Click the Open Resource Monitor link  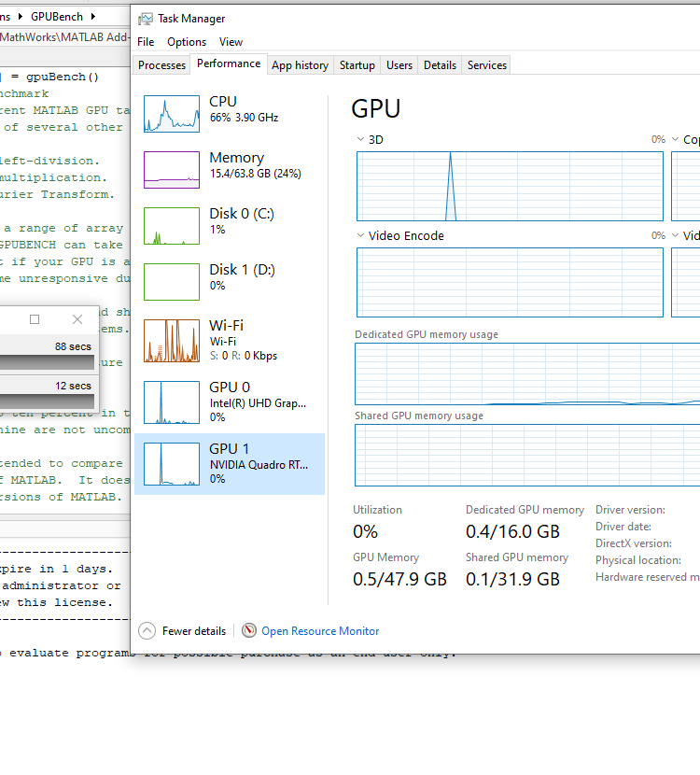(x=320, y=631)
